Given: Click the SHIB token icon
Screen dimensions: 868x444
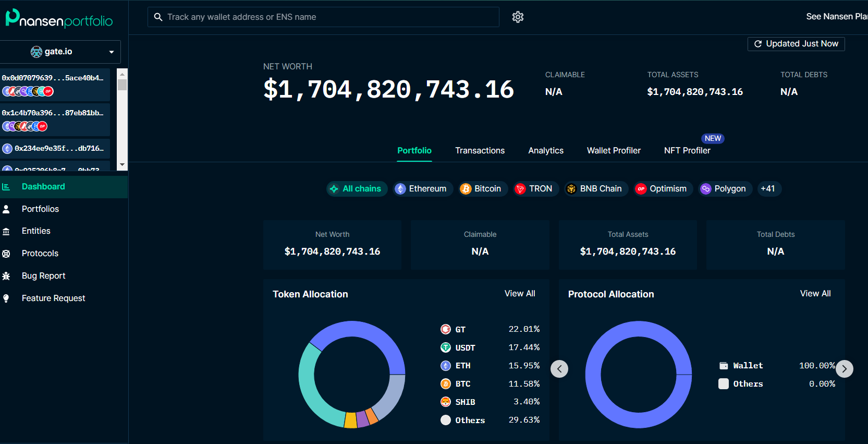Looking at the screenshot, I should point(446,402).
